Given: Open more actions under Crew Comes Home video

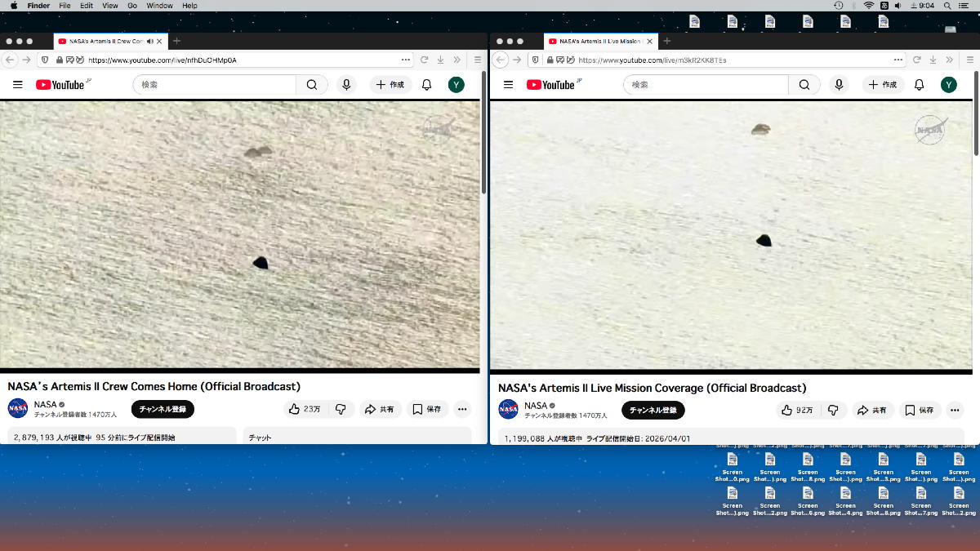Looking at the screenshot, I should coord(462,409).
